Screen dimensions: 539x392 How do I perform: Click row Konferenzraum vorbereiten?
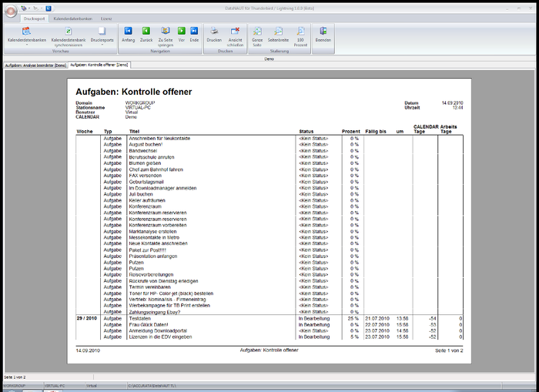point(269,225)
